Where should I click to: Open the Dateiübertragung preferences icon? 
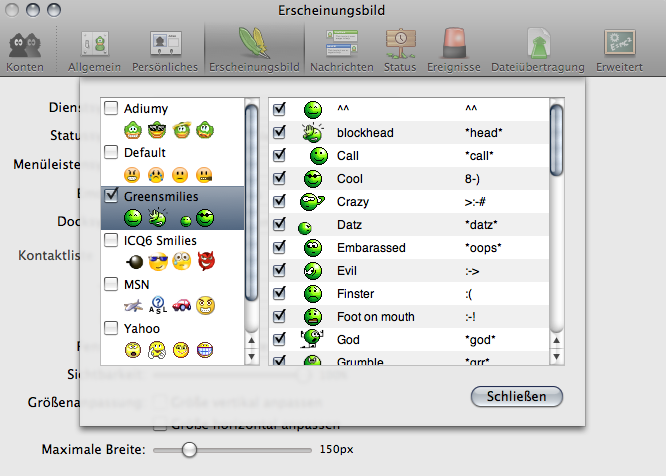[x=538, y=43]
